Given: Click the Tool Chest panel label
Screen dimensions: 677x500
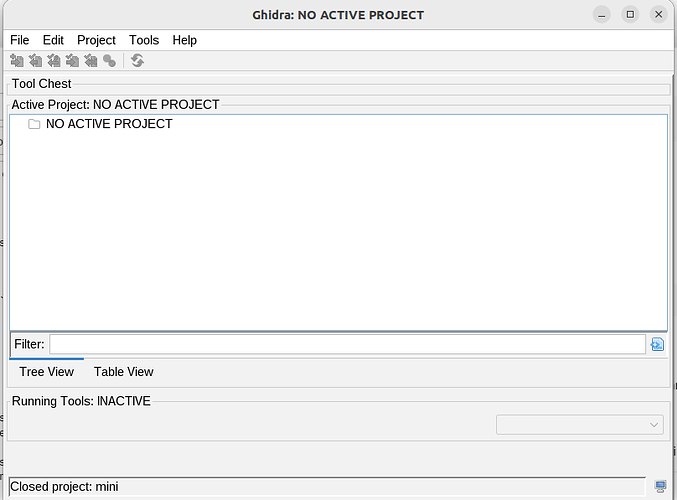Looking at the screenshot, I should pyautogui.click(x=41, y=84).
